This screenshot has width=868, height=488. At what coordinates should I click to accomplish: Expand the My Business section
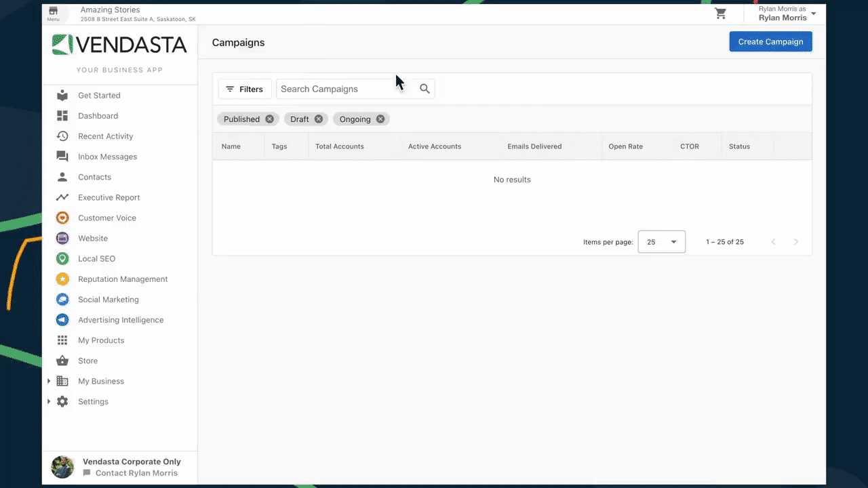48,381
